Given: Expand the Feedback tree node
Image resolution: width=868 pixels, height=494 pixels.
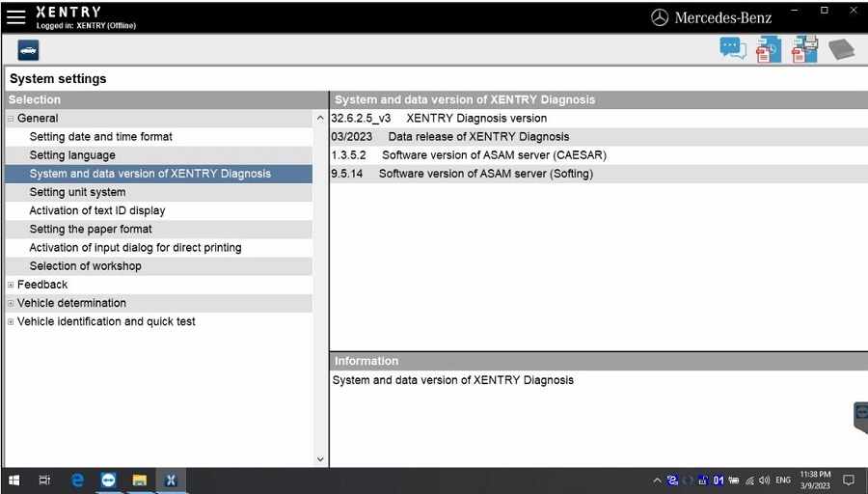Looking at the screenshot, I should click(11, 285).
